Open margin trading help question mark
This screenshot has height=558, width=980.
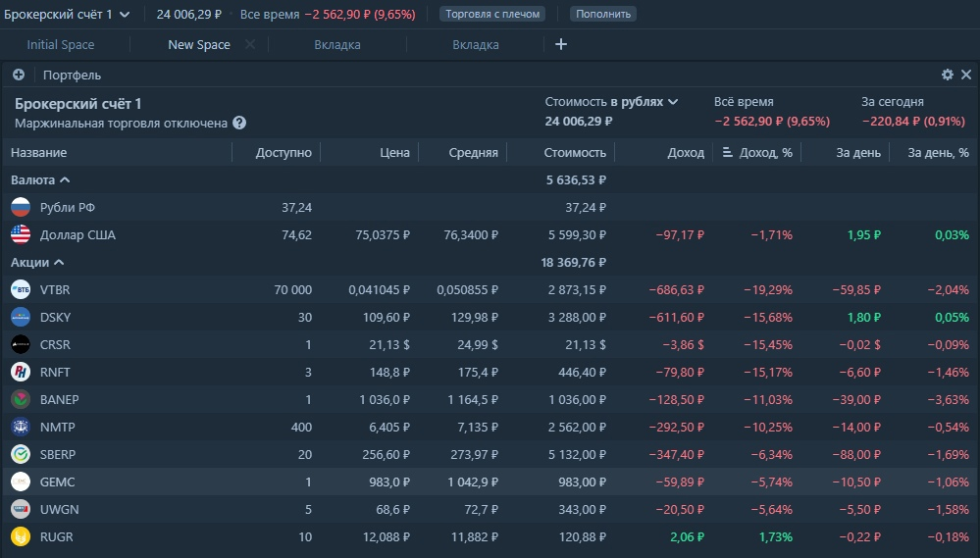pos(239,124)
